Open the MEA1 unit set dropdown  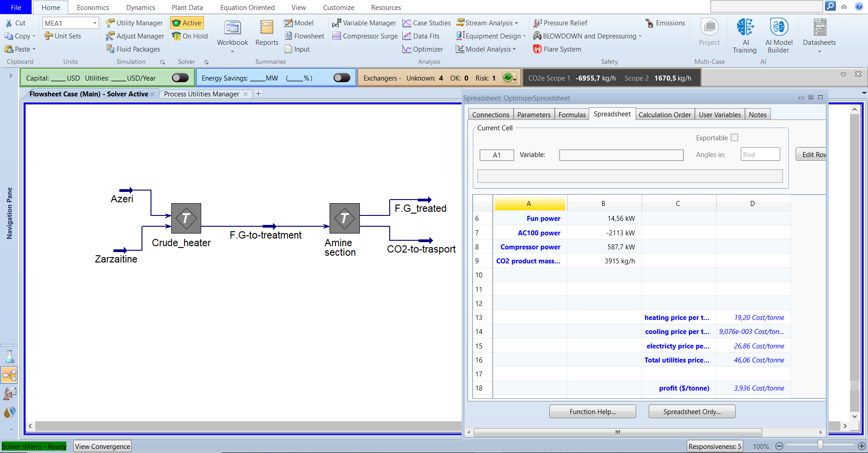point(94,23)
